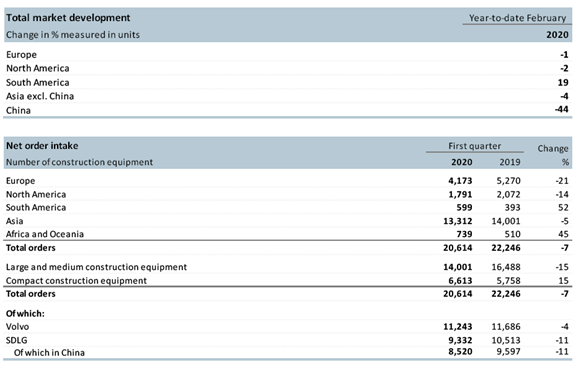Viewport: 576px width, 365px height.
Task: Click compact equipment 2019 value 5,758
Action: [508, 281]
